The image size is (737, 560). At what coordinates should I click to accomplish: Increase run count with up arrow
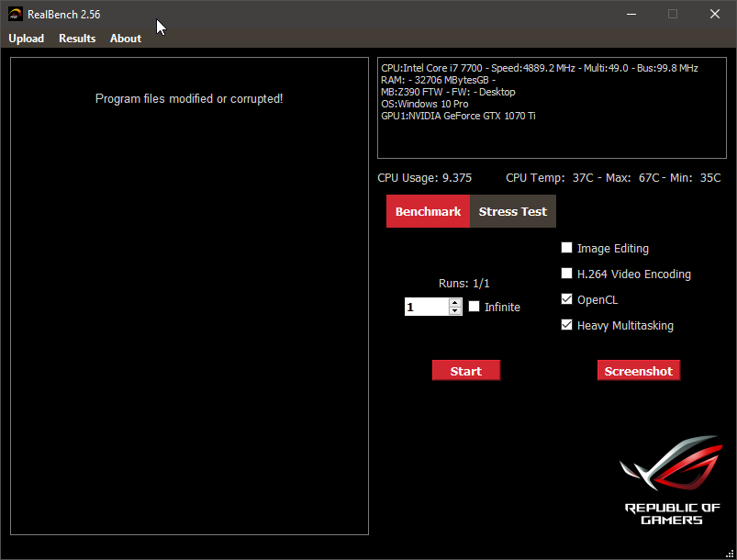[x=455, y=303]
